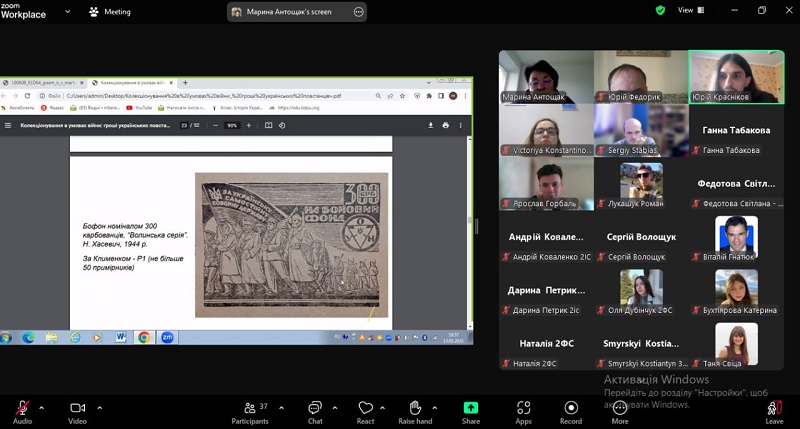
Task: Expand caret next to React
Action: pos(382,408)
